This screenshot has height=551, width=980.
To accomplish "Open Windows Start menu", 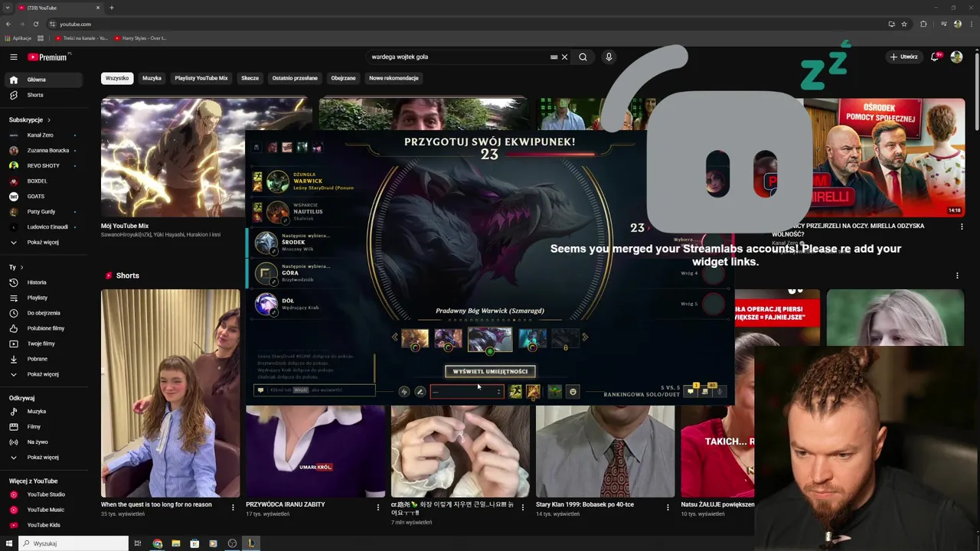I will pyautogui.click(x=8, y=543).
